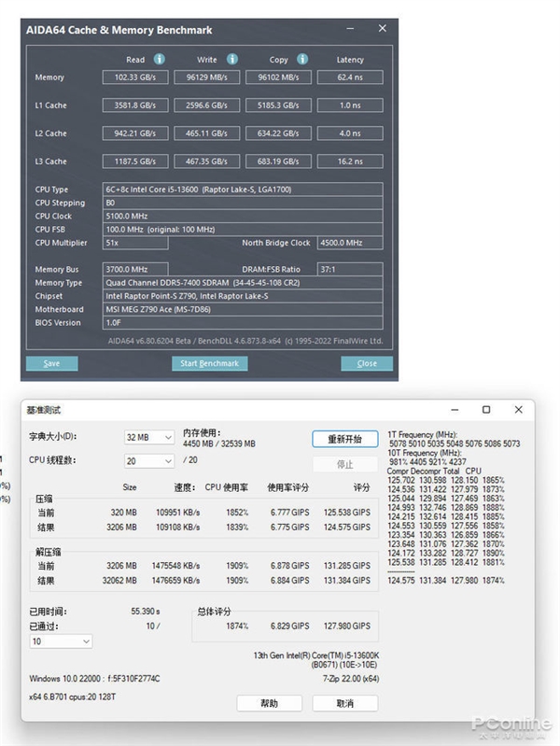
Task: Click North Bridge Clock field 4500.0 MHz
Action: point(350,243)
